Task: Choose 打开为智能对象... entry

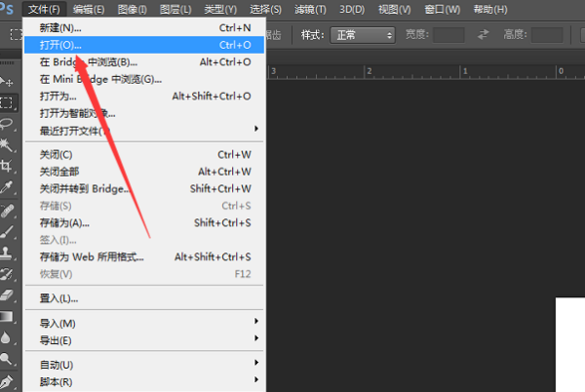Action: (144, 113)
